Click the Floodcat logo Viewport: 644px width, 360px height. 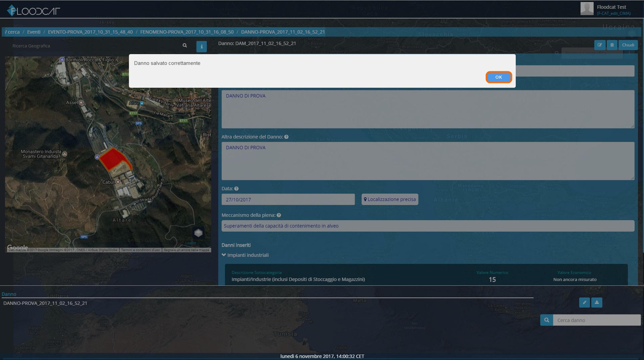click(33, 11)
